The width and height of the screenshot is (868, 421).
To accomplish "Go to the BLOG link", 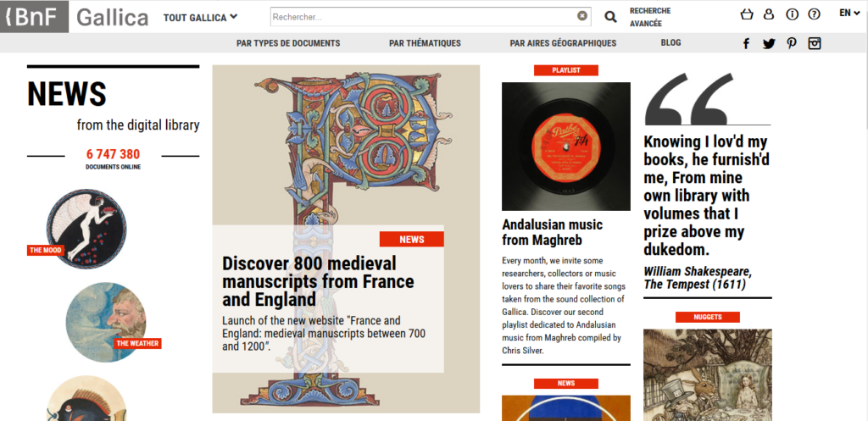I will [671, 42].
